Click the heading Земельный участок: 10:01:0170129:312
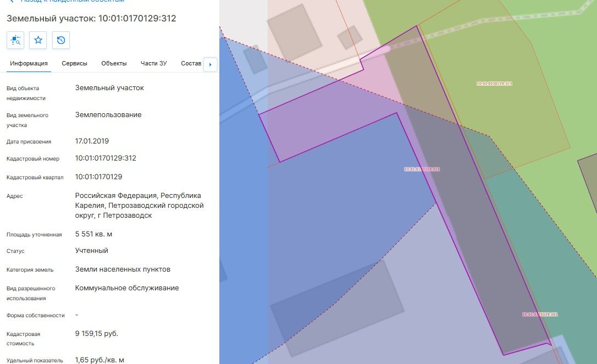 (91, 18)
